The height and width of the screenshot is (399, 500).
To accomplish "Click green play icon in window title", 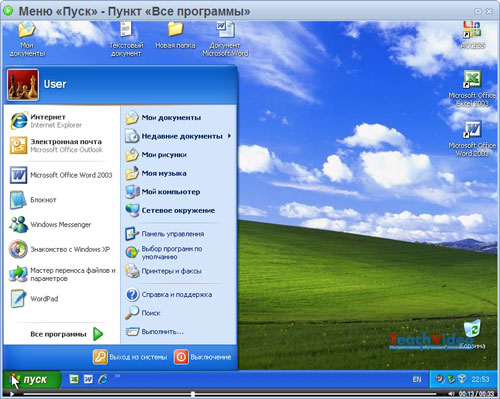I will point(8,11).
